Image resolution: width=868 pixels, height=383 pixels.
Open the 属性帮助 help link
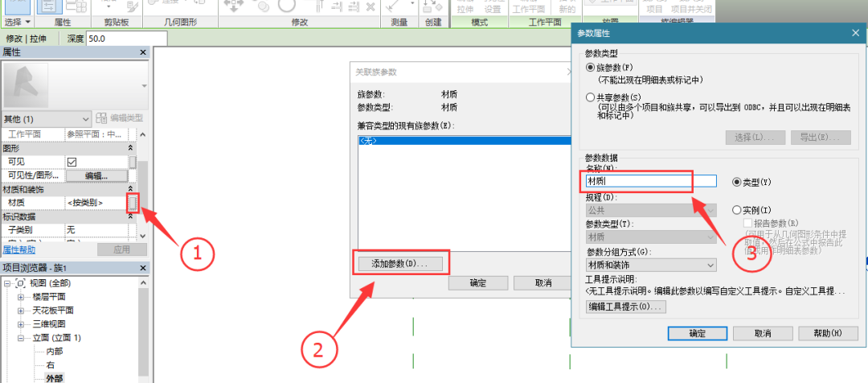click(x=18, y=249)
